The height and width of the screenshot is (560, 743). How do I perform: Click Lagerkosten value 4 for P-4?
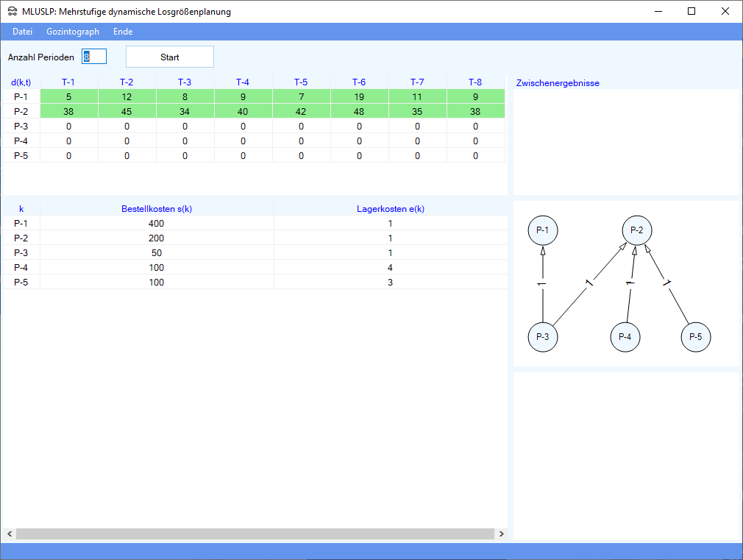coord(390,267)
